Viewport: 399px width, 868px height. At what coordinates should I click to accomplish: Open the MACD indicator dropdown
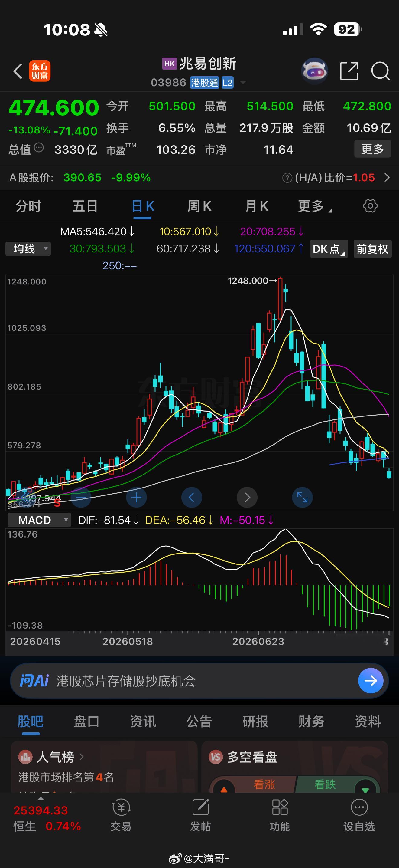39,520
